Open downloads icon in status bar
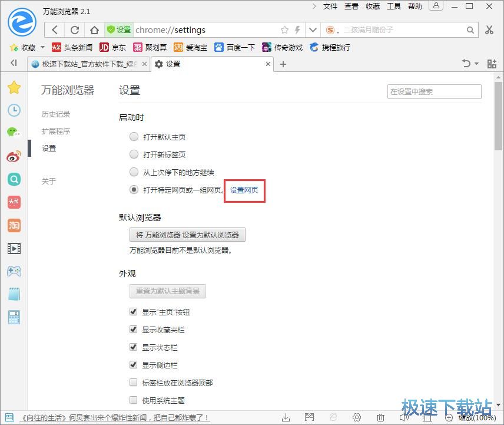 (286, 417)
